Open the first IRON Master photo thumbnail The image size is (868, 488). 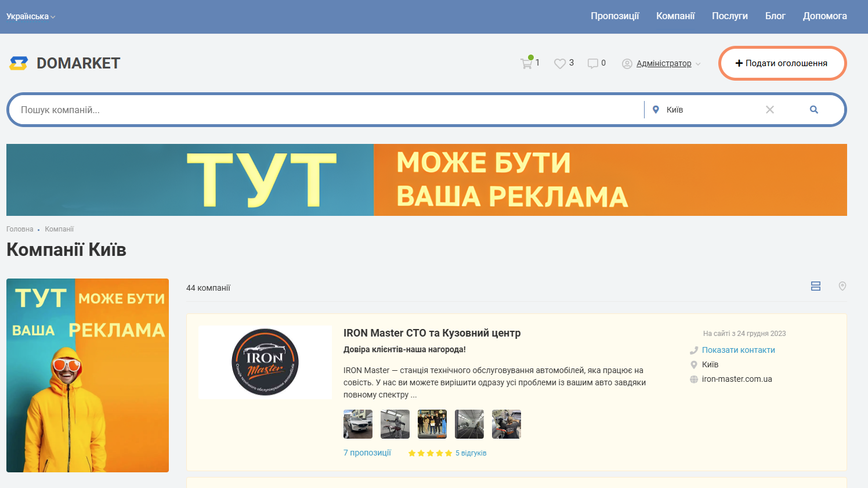pos(358,424)
